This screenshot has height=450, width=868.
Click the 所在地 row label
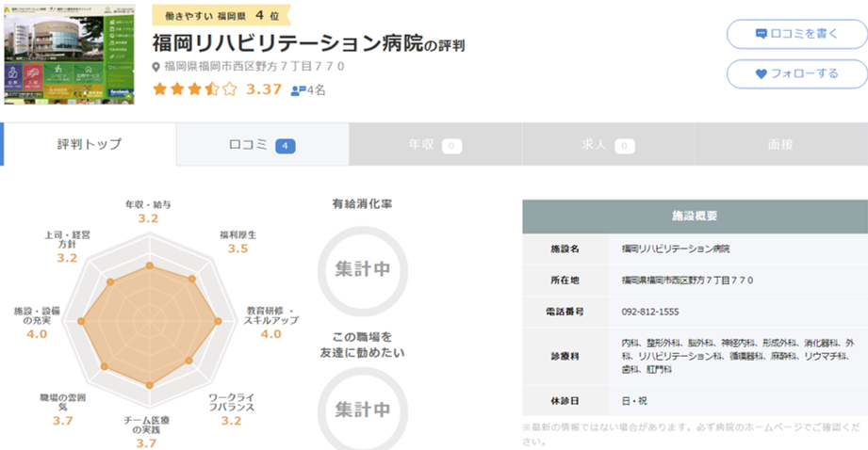(565, 281)
